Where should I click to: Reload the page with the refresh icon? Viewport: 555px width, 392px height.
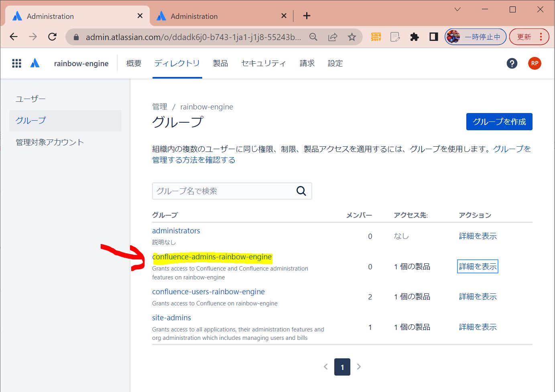[52, 37]
